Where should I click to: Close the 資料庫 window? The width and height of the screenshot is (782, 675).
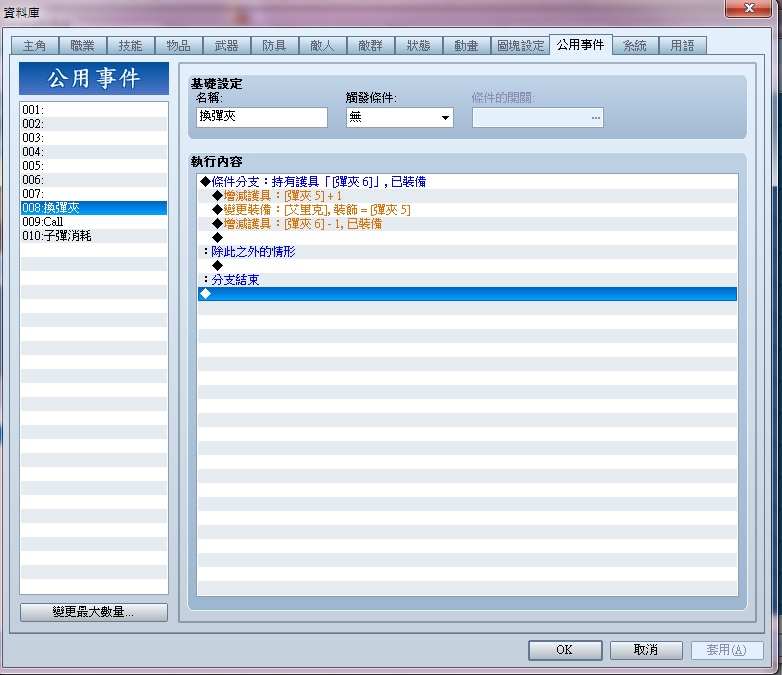(x=749, y=8)
